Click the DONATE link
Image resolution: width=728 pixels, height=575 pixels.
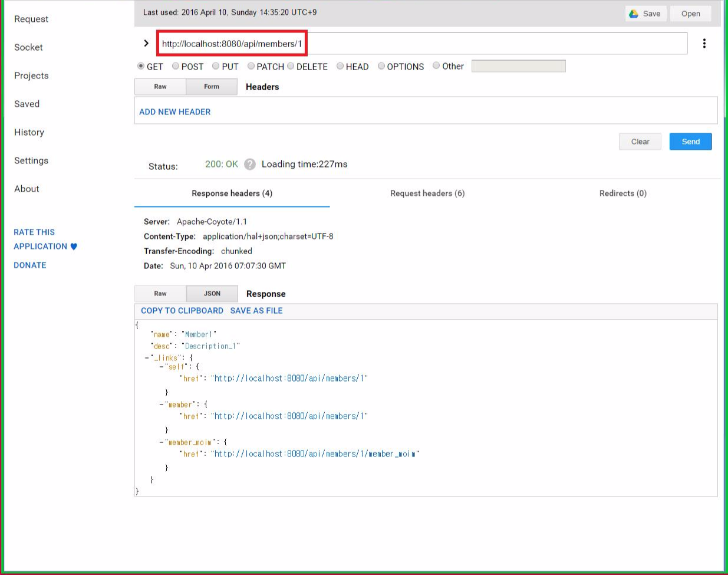[x=30, y=265]
